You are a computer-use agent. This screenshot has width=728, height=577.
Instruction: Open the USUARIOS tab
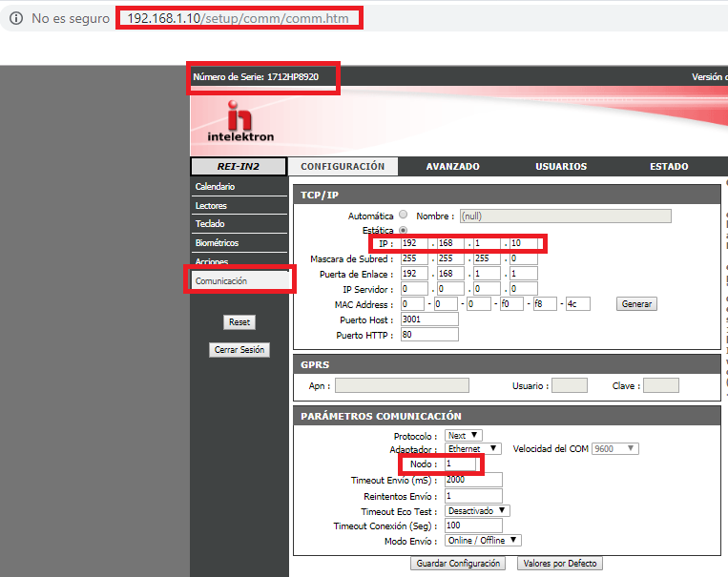[x=561, y=166]
